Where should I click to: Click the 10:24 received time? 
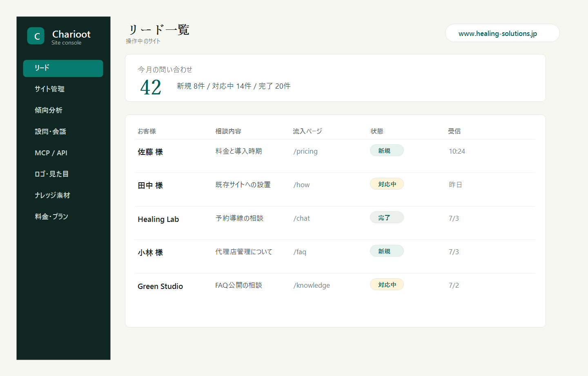(x=457, y=151)
